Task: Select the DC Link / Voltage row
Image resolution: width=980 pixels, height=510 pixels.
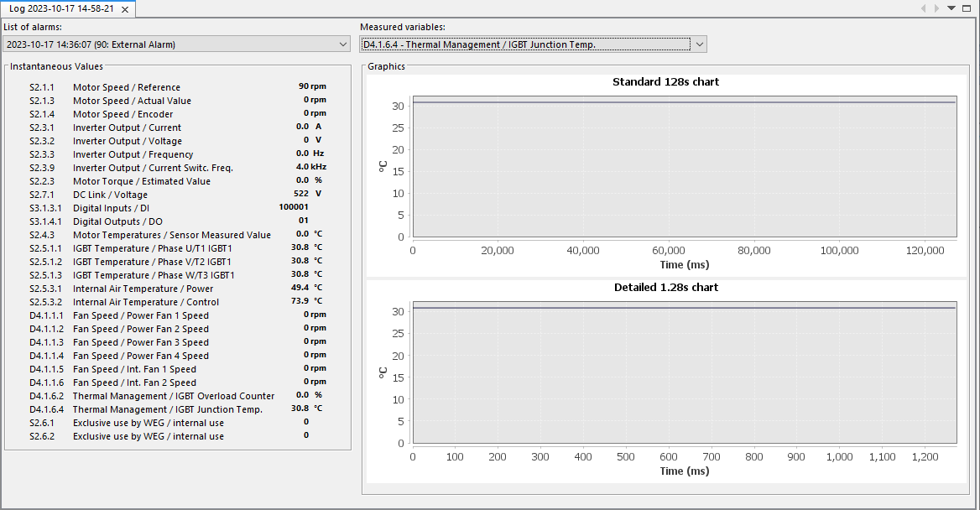Action: point(110,195)
